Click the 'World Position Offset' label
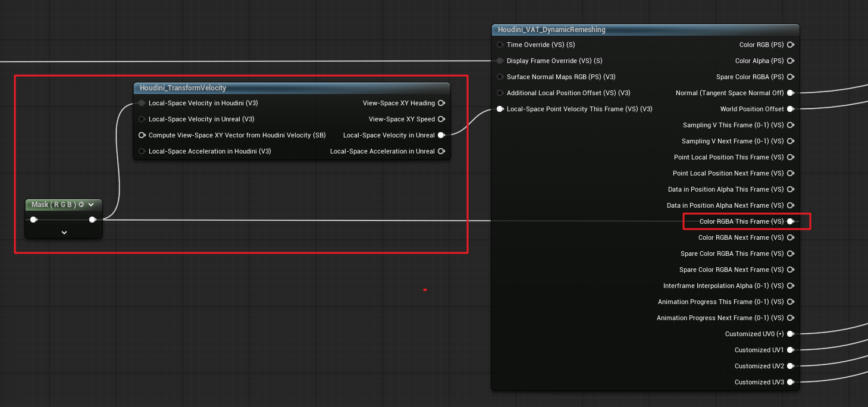This screenshot has width=868, height=407. [x=752, y=109]
